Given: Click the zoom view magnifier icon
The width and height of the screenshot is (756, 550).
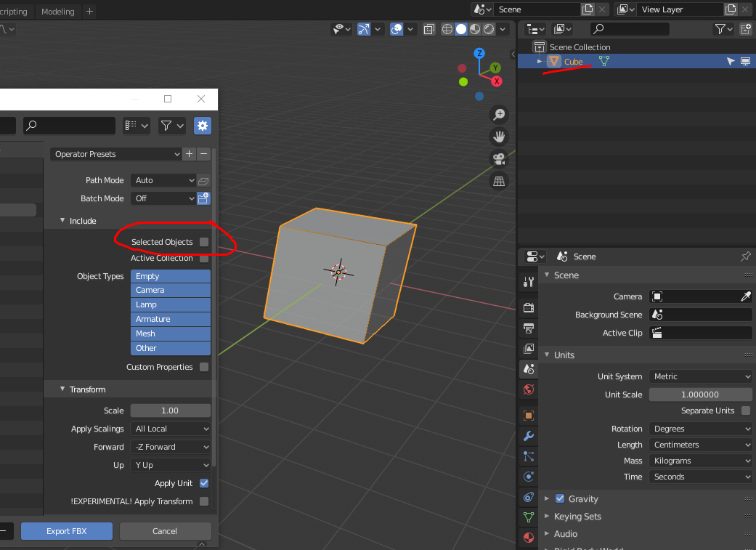Looking at the screenshot, I should pos(499,115).
